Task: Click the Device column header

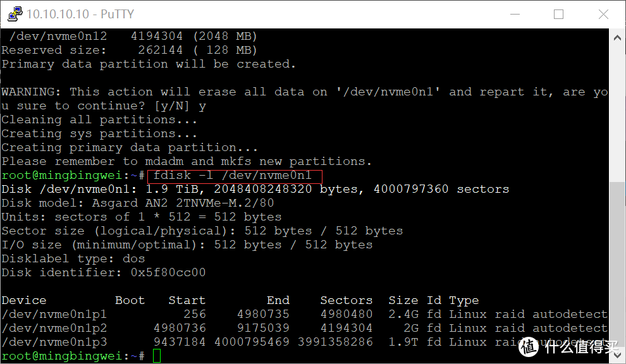Action: tap(24, 300)
